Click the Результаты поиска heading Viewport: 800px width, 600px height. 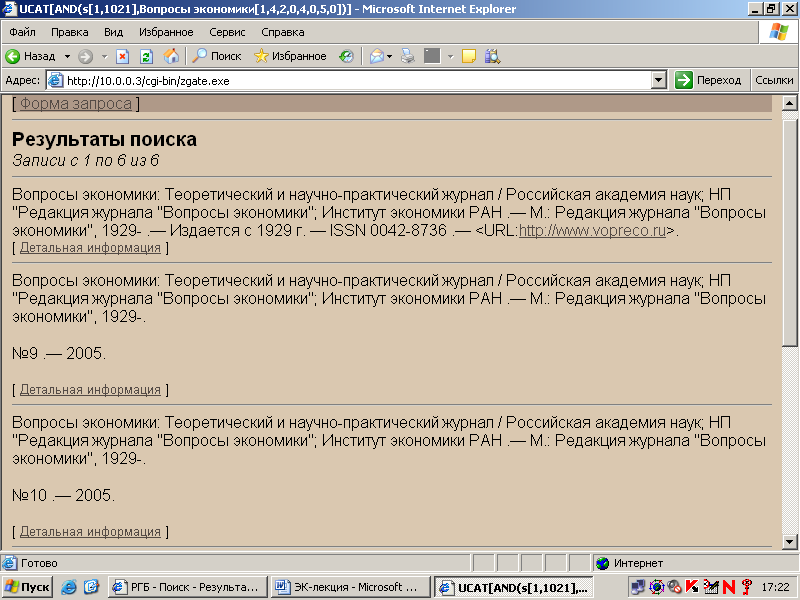(x=104, y=139)
